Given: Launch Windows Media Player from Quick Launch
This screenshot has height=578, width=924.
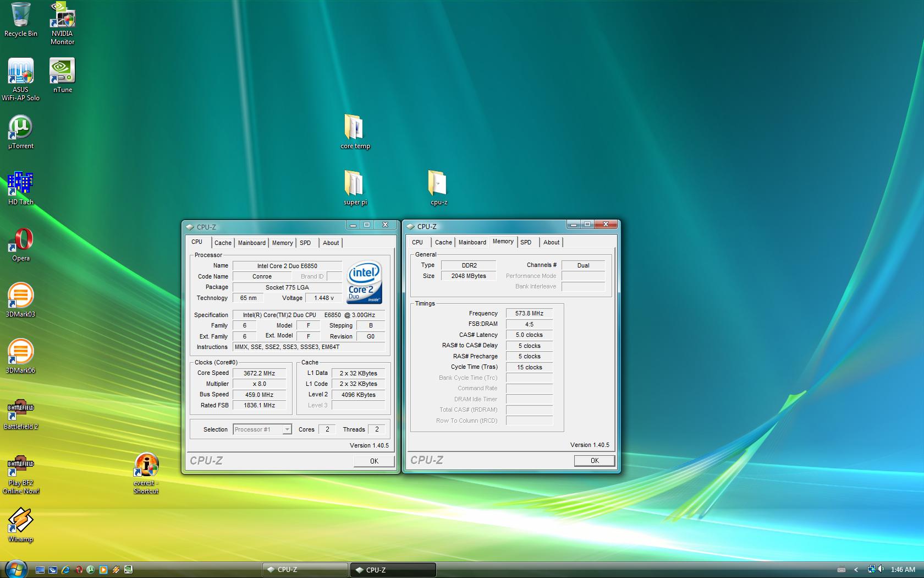Looking at the screenshot, I should pos(103,570).
